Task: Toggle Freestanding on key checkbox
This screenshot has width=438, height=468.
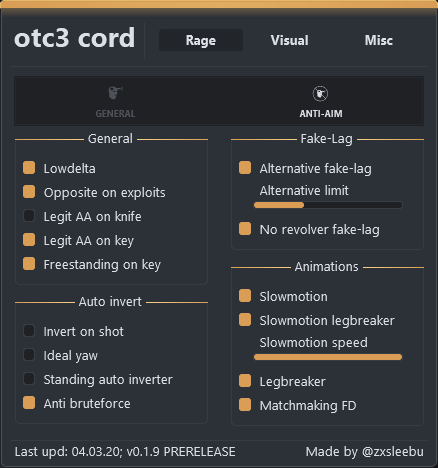Action: 29,264
